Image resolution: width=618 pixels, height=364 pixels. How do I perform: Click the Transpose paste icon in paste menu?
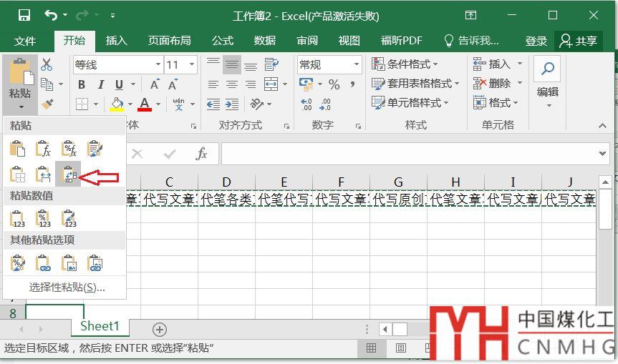coord(69,174)
